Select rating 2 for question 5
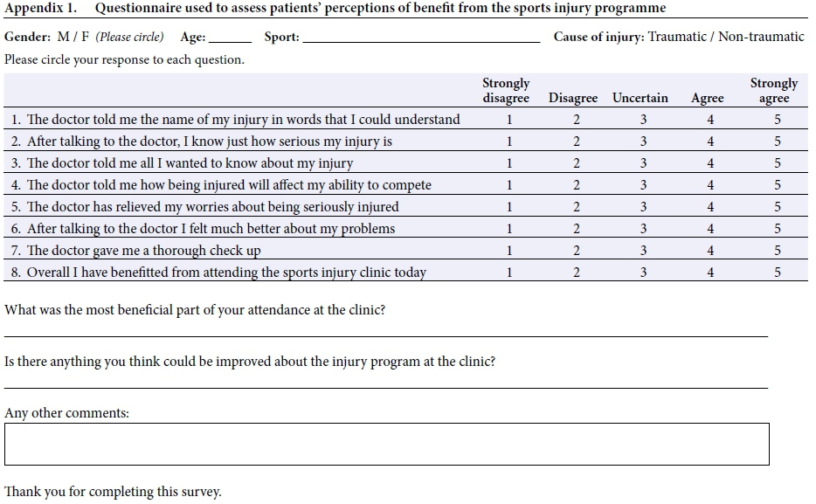Image resolution: width=816 pixels, height=504 pixels. [577, 207]
